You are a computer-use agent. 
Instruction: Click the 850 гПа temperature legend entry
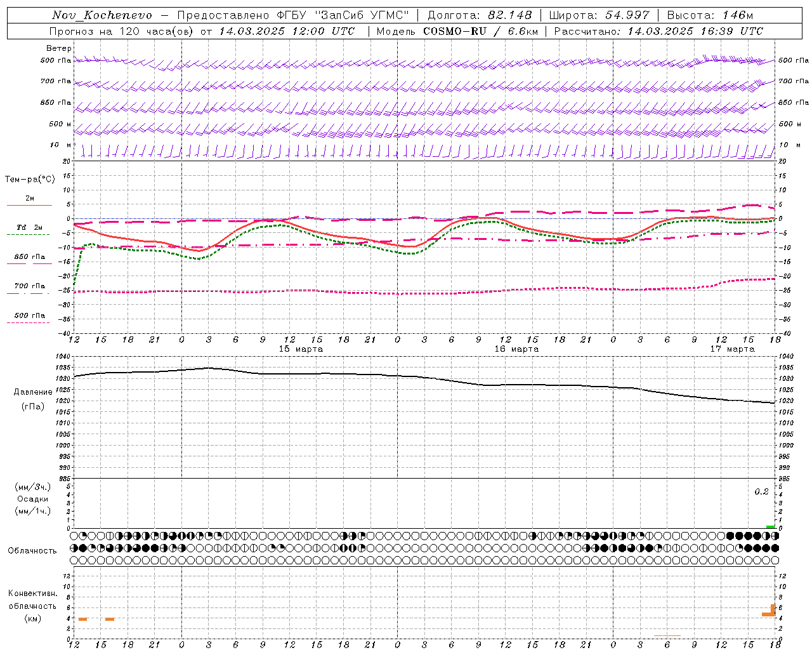click(x=30, y=257)
